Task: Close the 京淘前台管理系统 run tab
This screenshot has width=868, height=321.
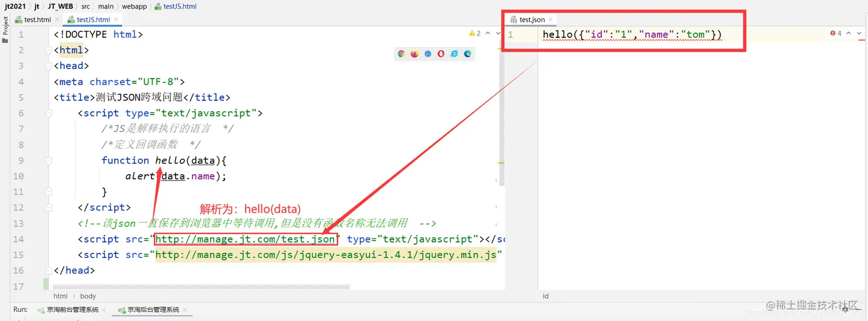Action: pyautogui.click(x=103, y=310)
